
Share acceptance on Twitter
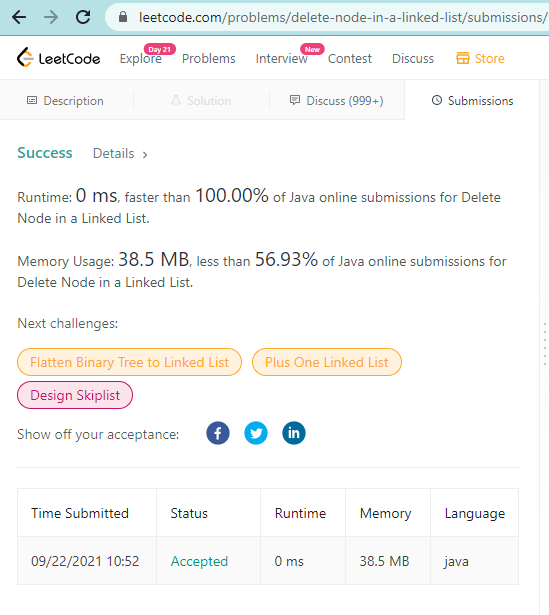[256, 433]
